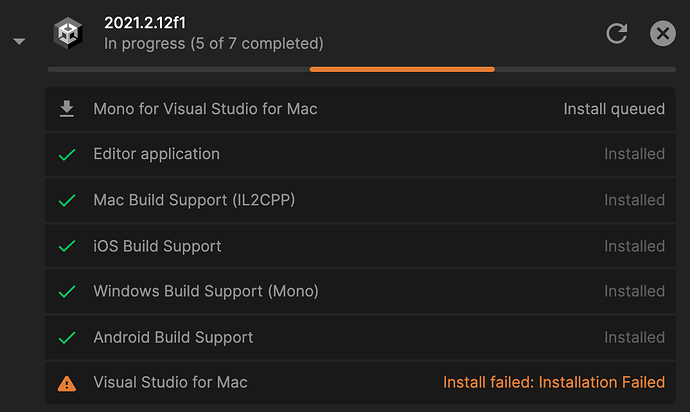Click the Windows Build Support checkmark icon
The image size is (690, 412).
[x=67, y=292]
